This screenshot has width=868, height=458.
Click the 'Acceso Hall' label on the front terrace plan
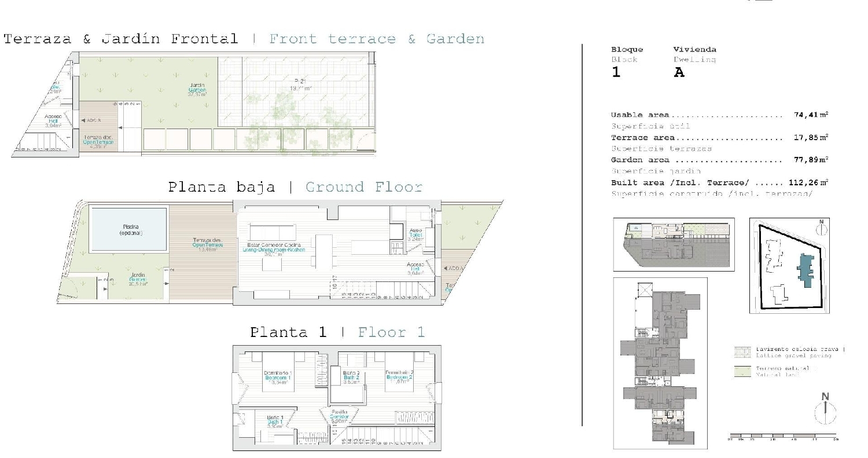(53, 120)
